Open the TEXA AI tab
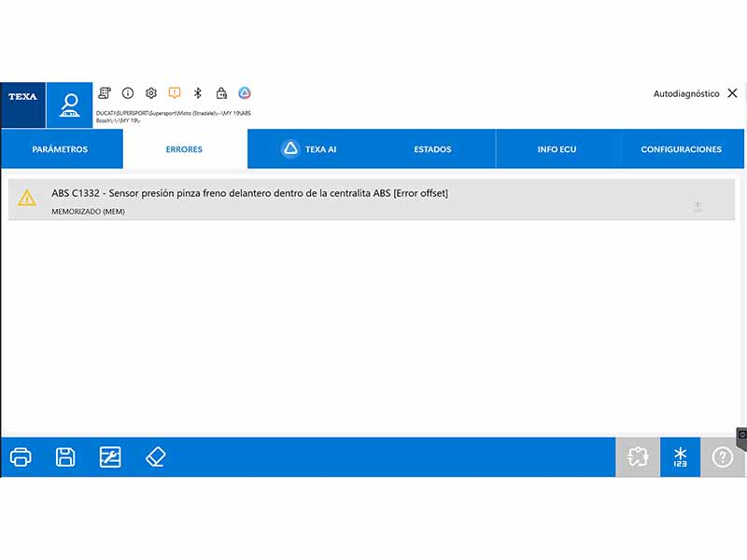 pos(309,149)
